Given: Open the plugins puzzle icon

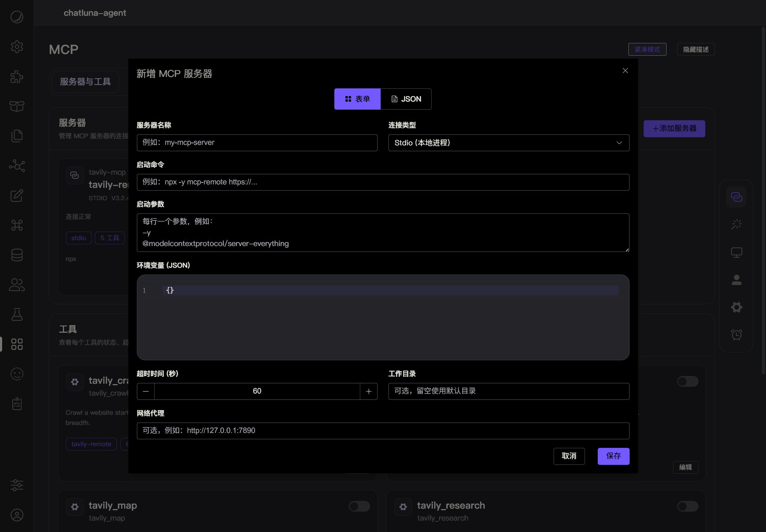Looking at the screenshot, I should coord(17,76).
